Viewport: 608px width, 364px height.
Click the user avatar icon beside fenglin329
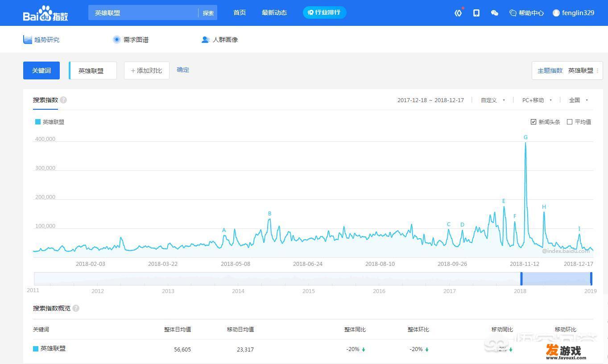[556, 13]
